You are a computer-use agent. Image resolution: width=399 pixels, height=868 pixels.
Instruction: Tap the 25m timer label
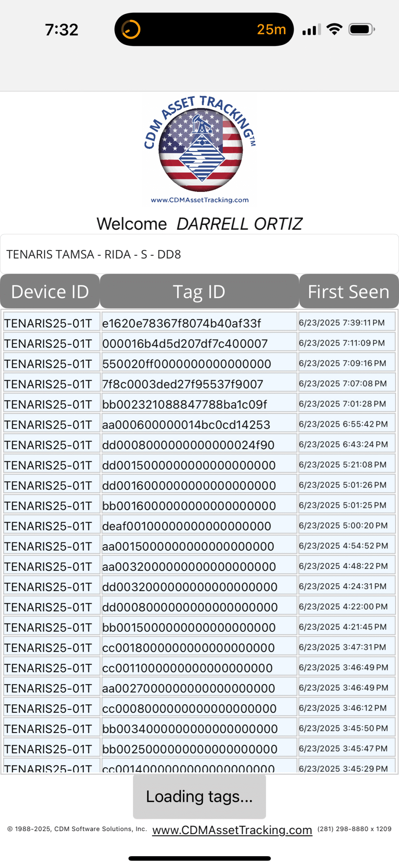271,29
